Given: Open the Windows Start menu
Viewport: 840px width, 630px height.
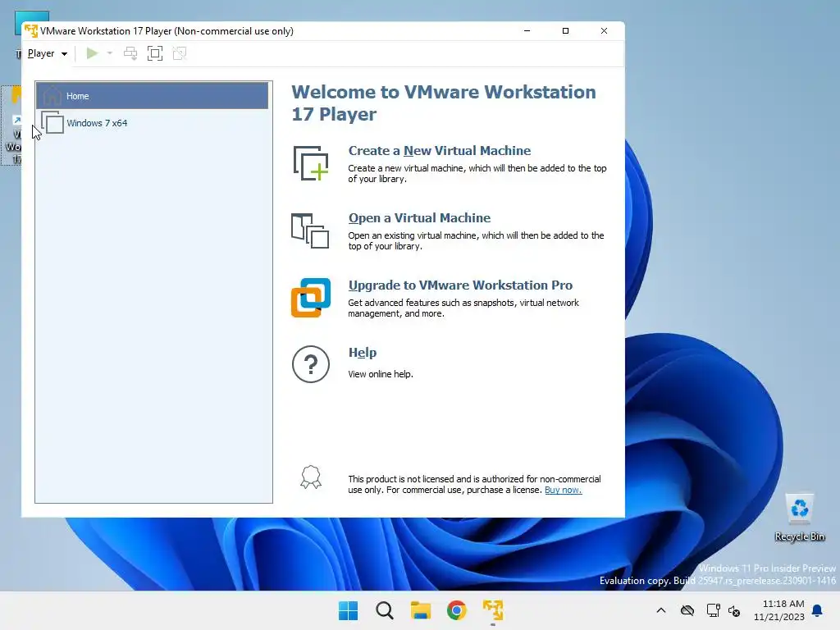Looking at the screenshot, I should point(348,610).
